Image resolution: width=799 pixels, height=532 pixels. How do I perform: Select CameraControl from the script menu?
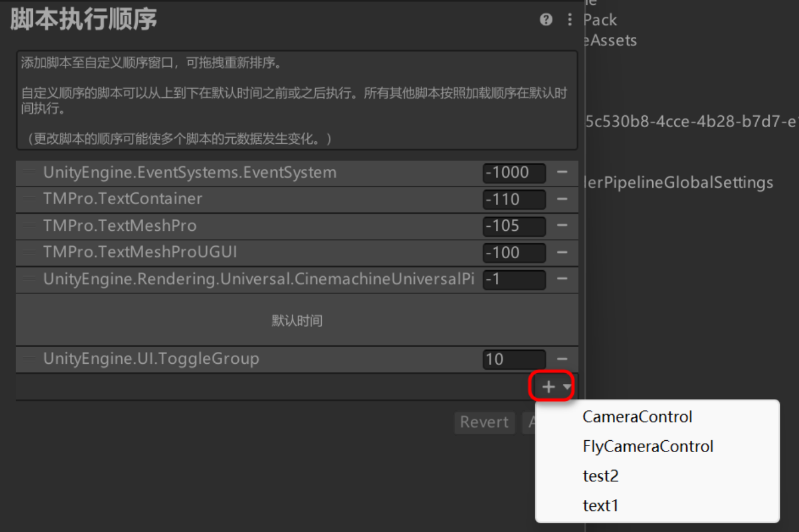pyautogui.click(x=637, y=416)
